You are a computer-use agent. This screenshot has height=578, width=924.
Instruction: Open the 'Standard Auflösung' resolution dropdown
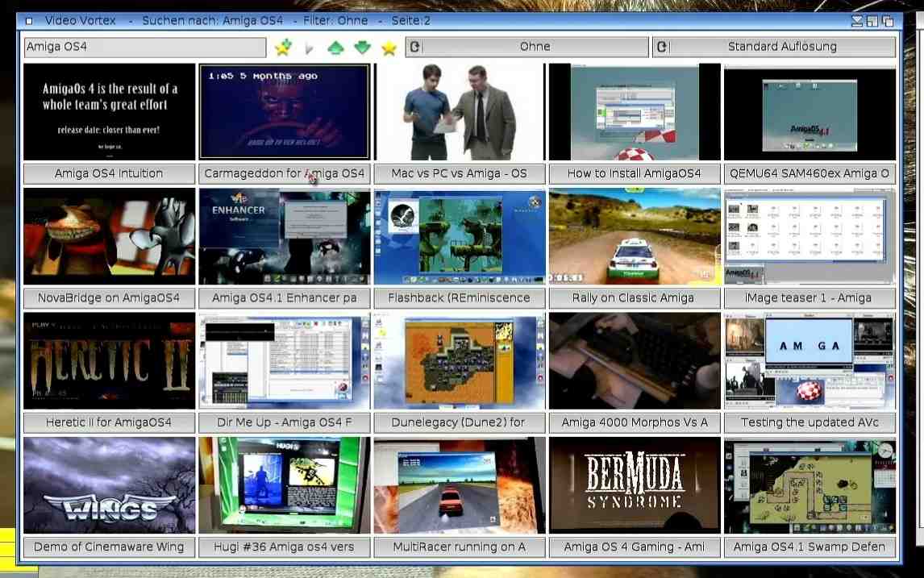(x=774, y=47)
